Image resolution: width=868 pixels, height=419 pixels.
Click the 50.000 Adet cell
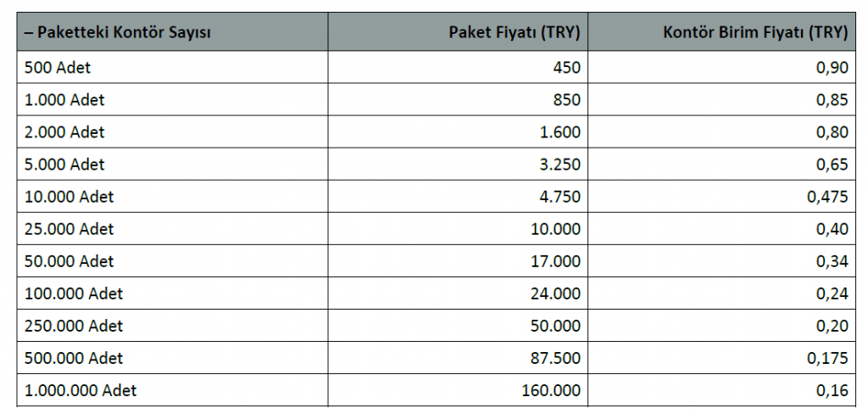[172, 261]
